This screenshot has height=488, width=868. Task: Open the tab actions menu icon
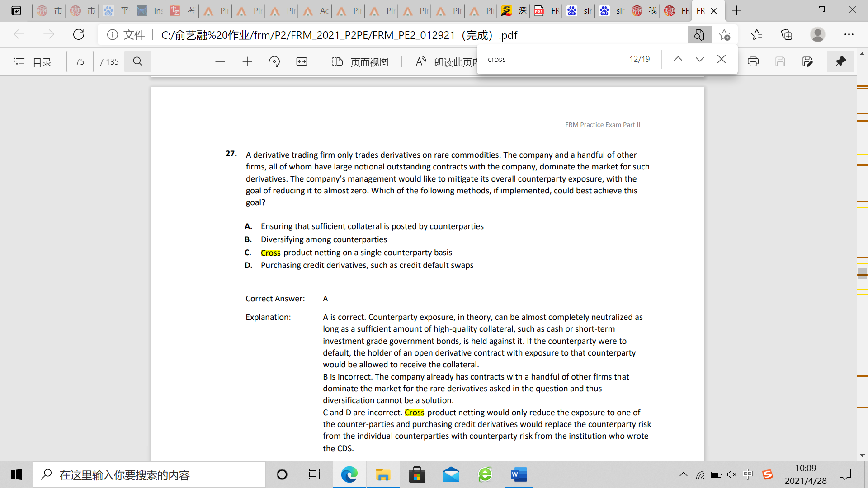point(16,10)
